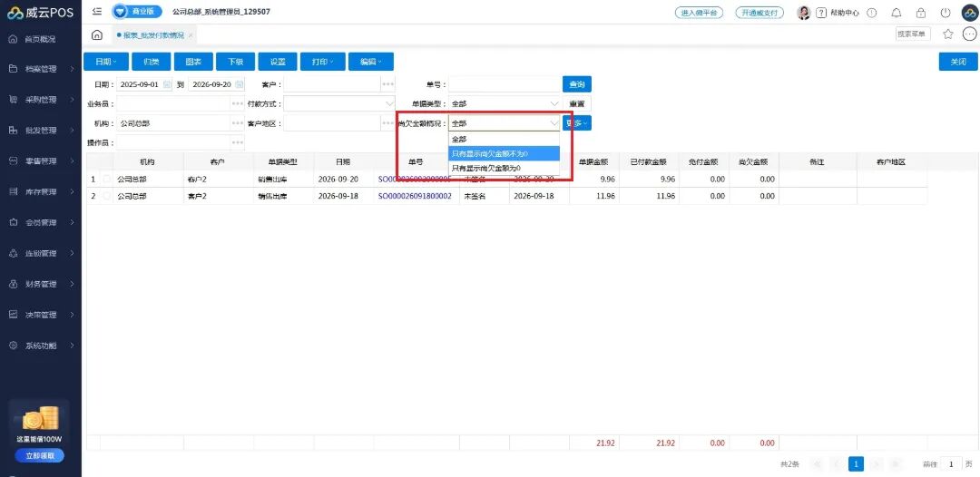Tick the checkbox for row 1
Viewport: 980px width, 477px height.
(x=107, y=180)
